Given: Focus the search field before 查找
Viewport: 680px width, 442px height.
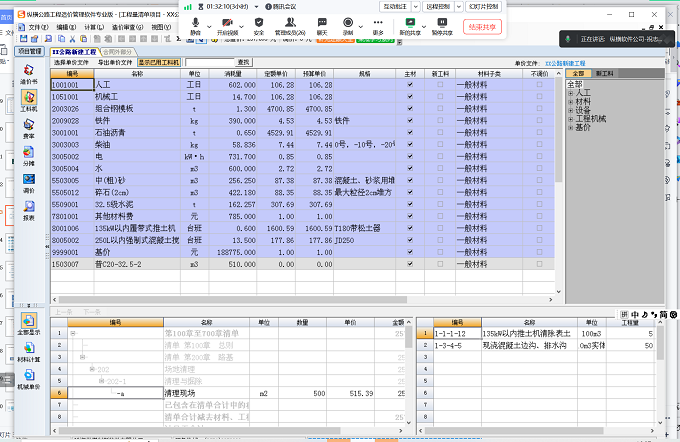Looking at the screenshot, I should click(210, 62).
